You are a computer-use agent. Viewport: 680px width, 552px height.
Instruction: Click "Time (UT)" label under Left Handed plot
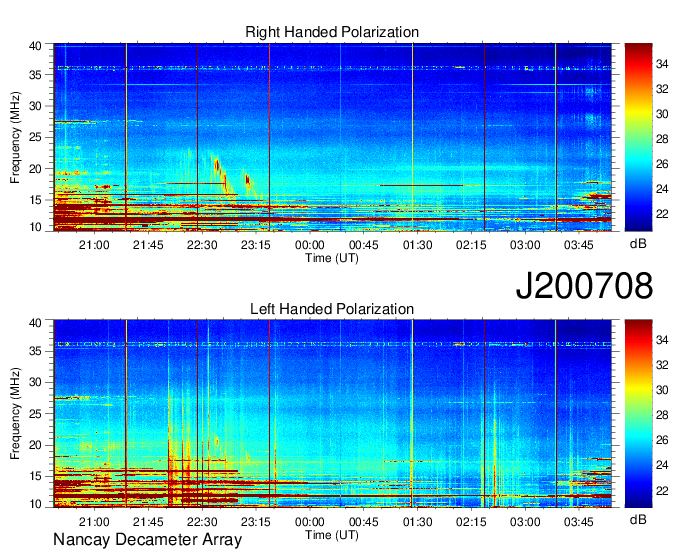(x=332, y=535)
